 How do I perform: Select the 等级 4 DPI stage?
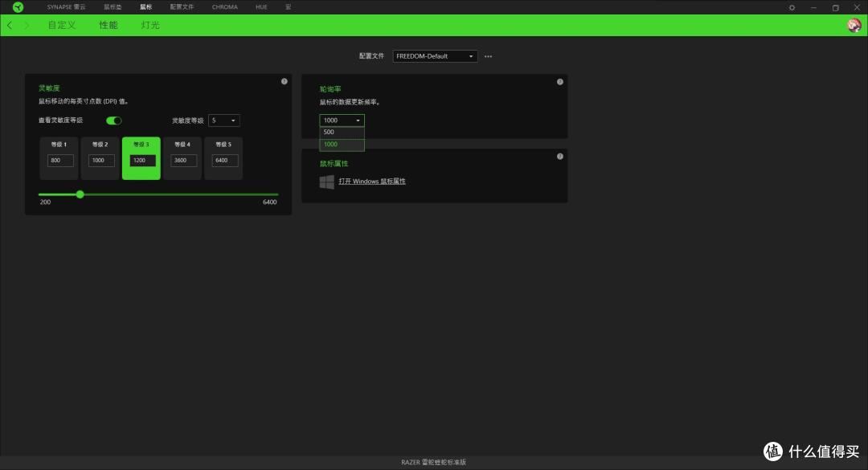pyautogui.click(x=182, y=158)
